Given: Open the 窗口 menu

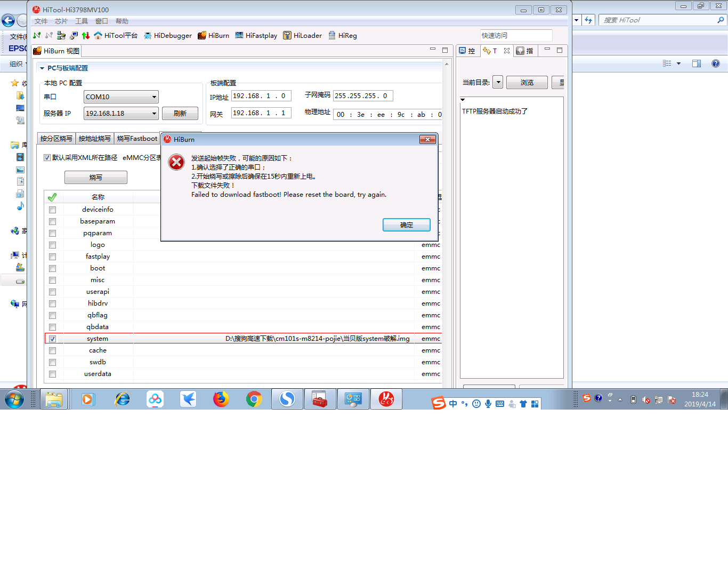Looking at the screenshot, I should click(x=102, y=21).
